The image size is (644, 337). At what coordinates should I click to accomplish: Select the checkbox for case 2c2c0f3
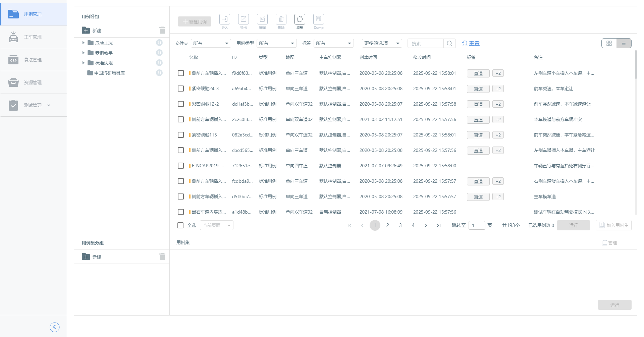181,119
